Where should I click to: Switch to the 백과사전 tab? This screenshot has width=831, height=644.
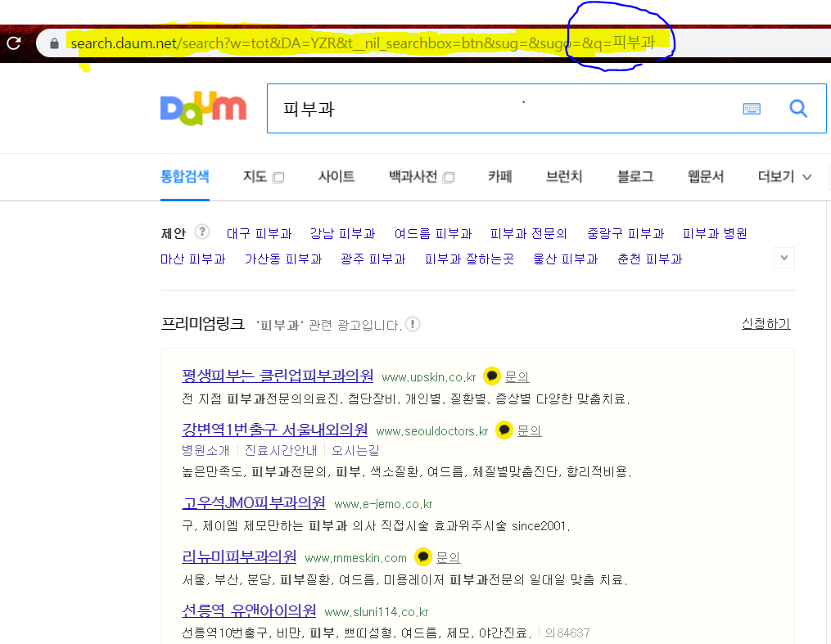pyautogui.click(x=413, y=177)
